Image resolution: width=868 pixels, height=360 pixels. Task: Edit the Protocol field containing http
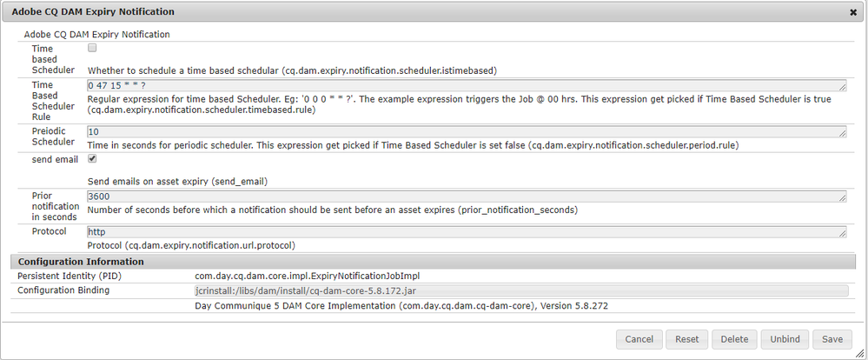click(x=467, y=232)
